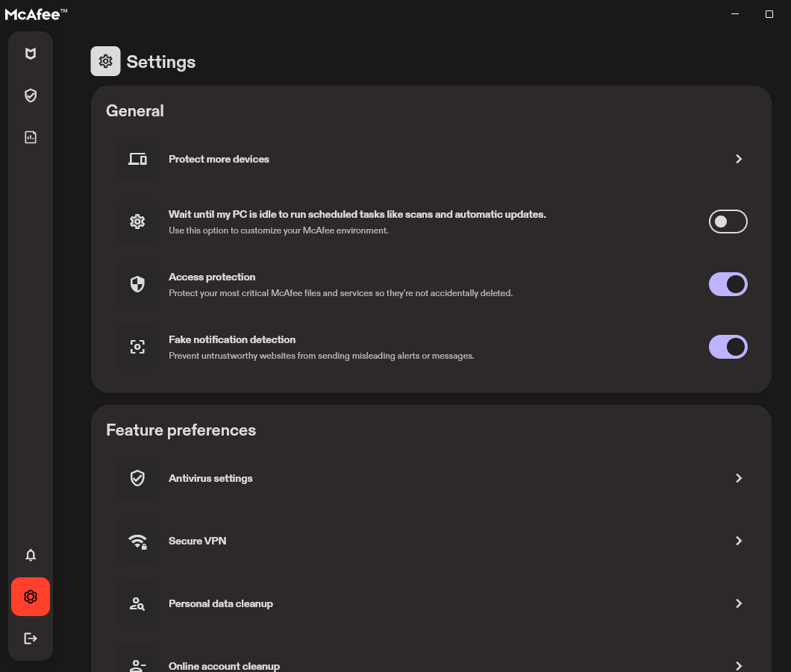Open Personal data cleanup chevron
Viewport: 791px width, 672px height.
(739, 603)
